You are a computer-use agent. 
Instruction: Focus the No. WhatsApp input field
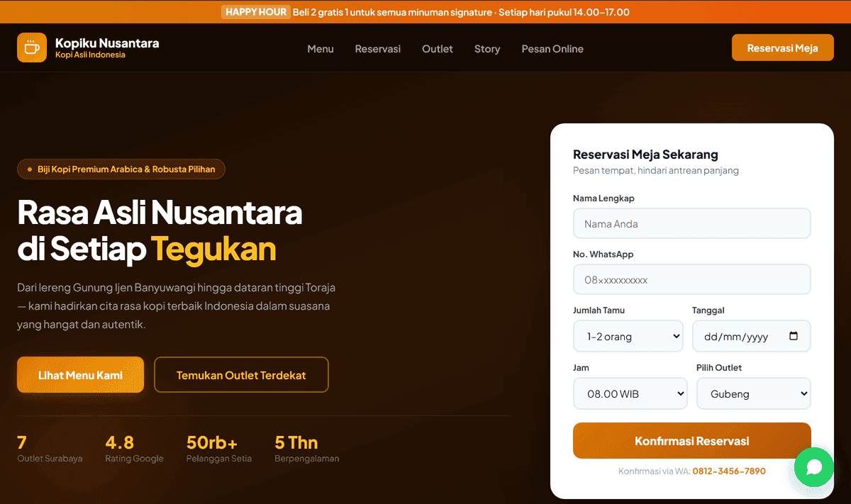[692, 279]
